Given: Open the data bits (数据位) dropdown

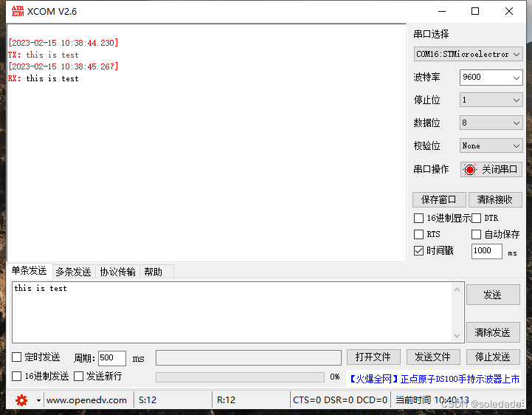Looking at the screenshot, I should (491, 123).
